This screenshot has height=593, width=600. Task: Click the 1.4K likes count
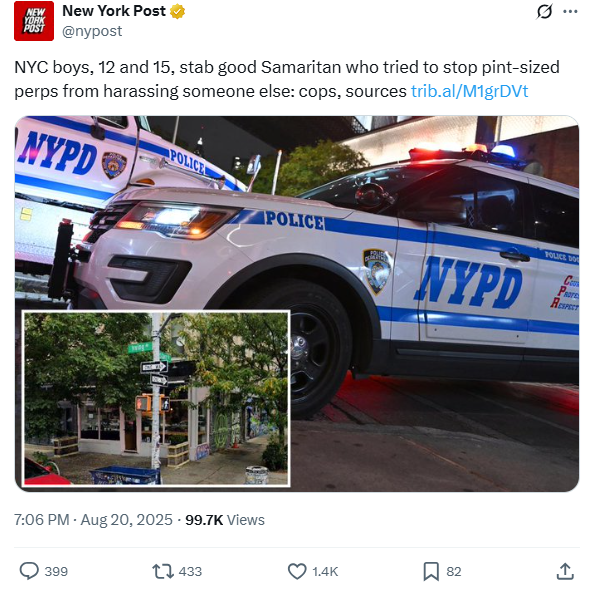tap(325, 572)
